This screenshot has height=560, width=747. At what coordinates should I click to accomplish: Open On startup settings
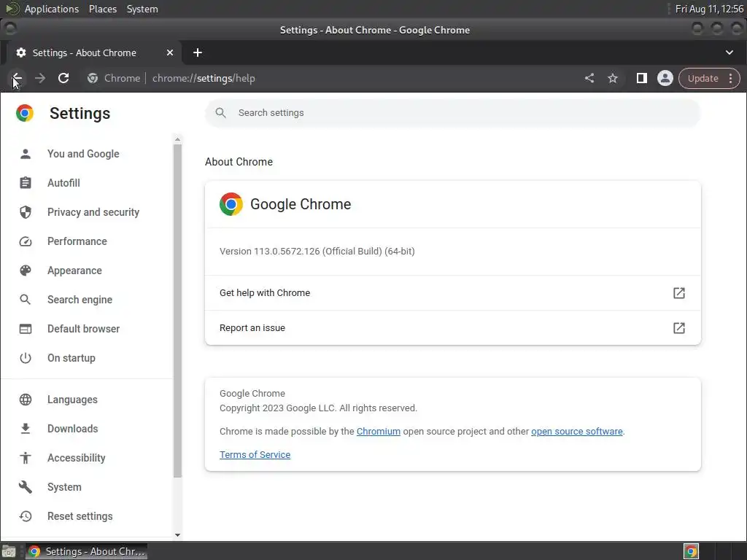coord(71,358)
